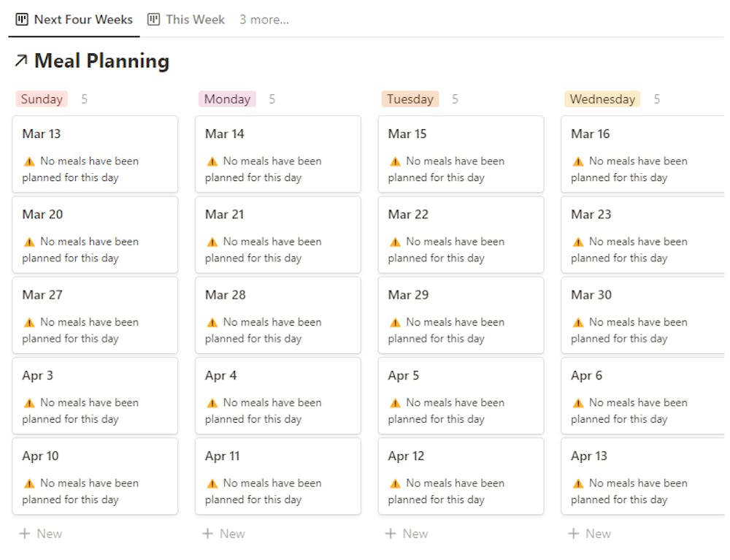Click the board icon beside Next Four Weeks

click(22, 20)
